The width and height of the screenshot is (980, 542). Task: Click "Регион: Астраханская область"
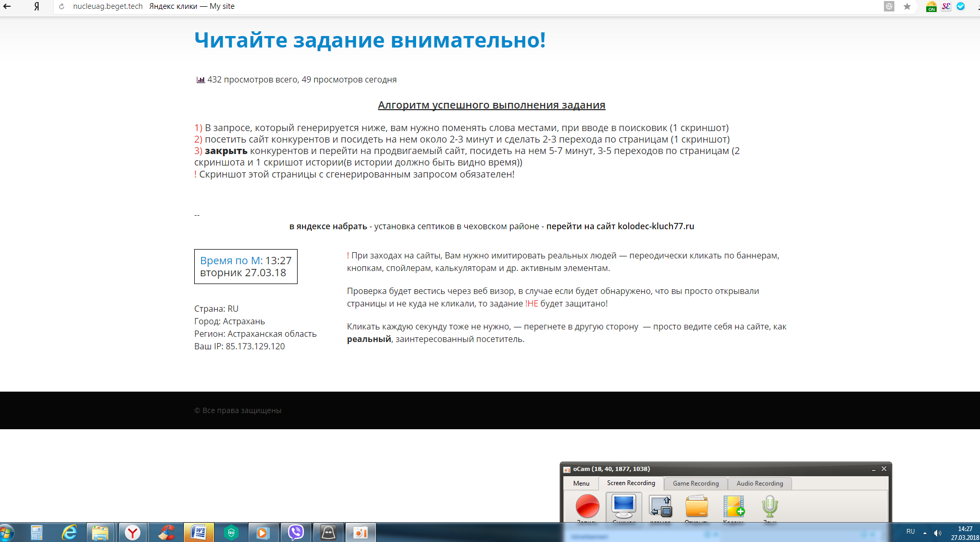click(255, 334)
